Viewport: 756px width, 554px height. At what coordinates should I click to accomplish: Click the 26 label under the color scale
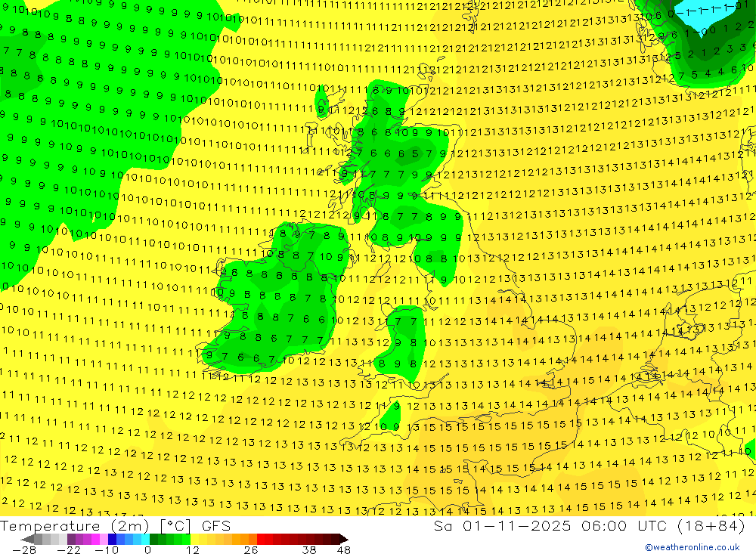251,549
